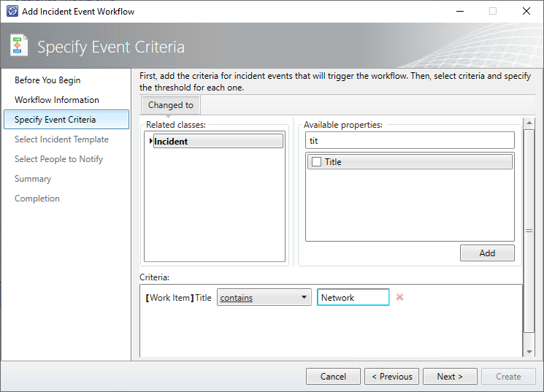Click the Network criteria value field
Screen dimensions: 544x392
(353, 297)
